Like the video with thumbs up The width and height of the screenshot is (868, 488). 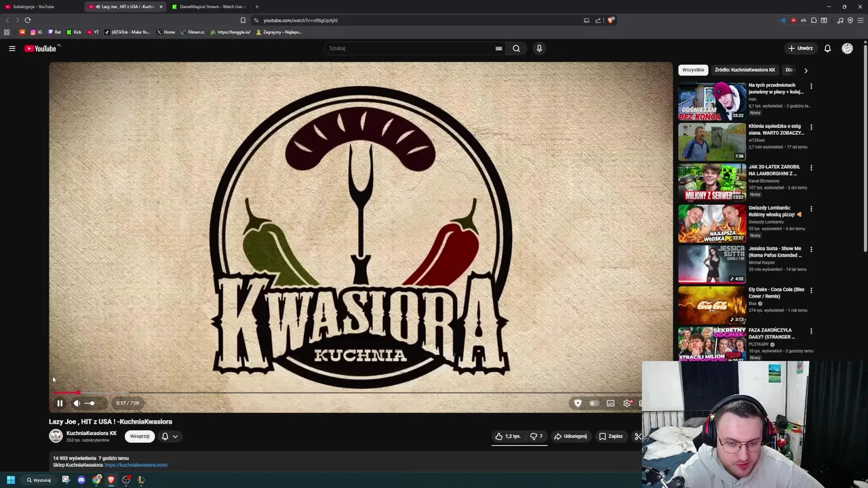[509, 436]
